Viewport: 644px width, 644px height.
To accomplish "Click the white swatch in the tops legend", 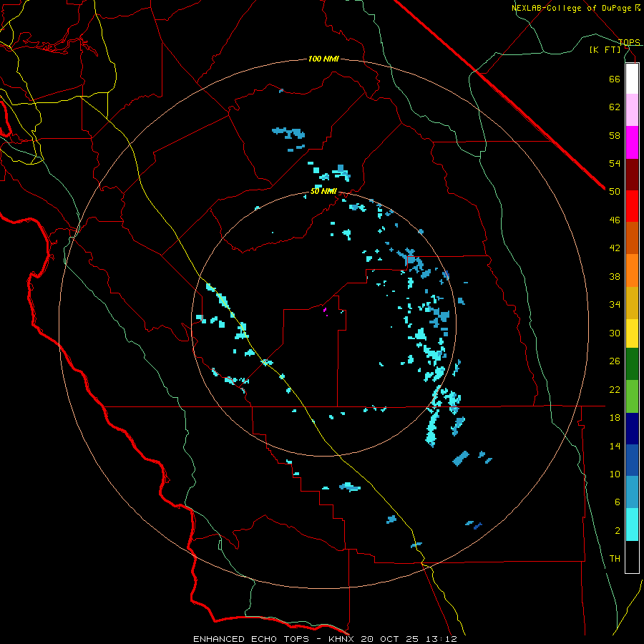I will click(632, 79).
